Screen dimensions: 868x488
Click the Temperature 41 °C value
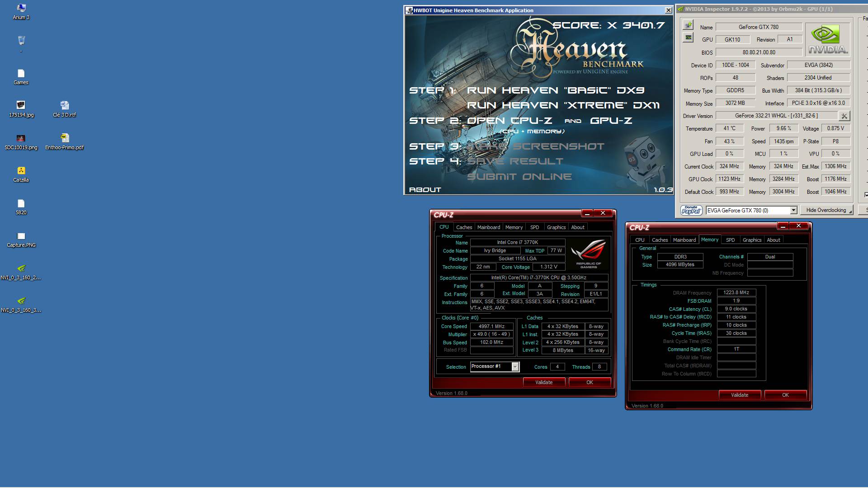[x=729, y=128]
